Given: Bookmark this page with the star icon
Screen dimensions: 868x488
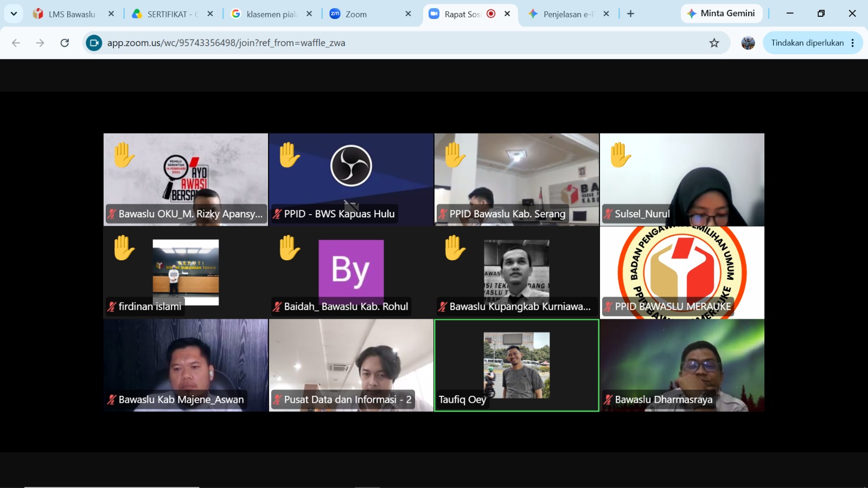Looking at the screenshot, I should [x=714, y=43].
